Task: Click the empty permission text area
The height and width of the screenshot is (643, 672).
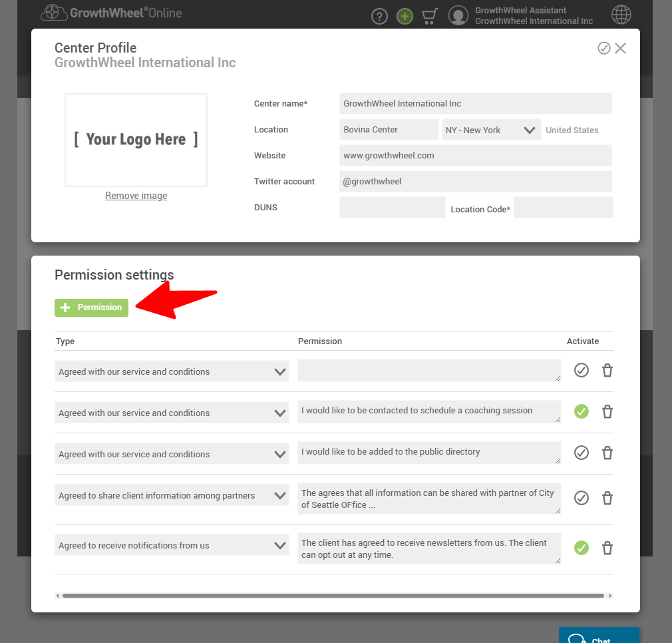Action: [429, 370]
